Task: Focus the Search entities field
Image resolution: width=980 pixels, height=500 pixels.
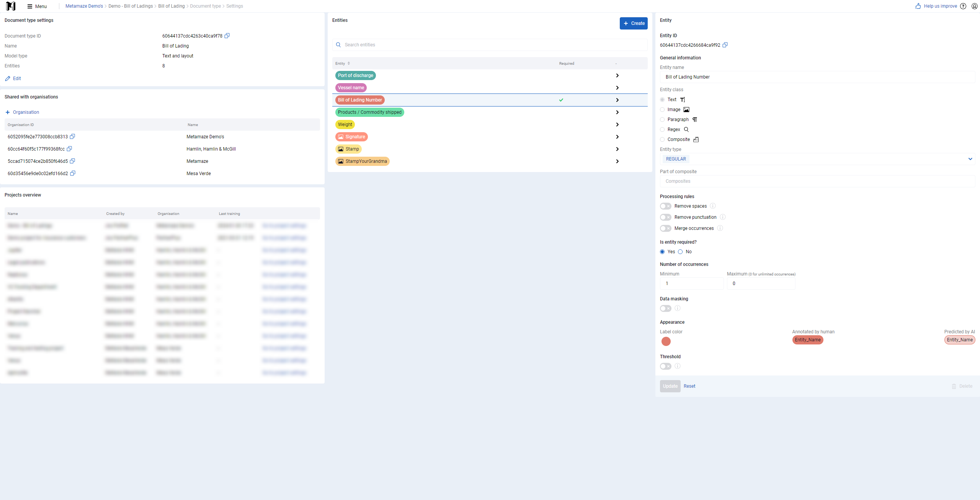Action: (490, 45)
